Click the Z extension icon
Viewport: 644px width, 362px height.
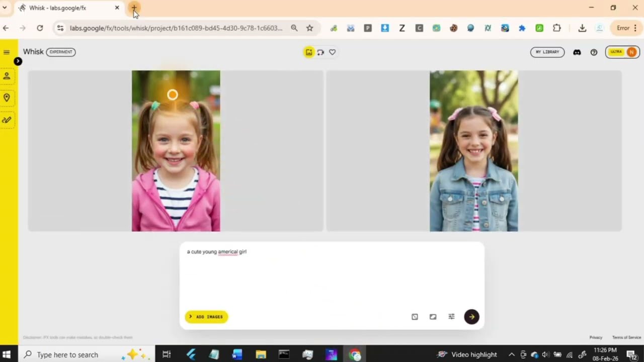[x=402, y=28]
